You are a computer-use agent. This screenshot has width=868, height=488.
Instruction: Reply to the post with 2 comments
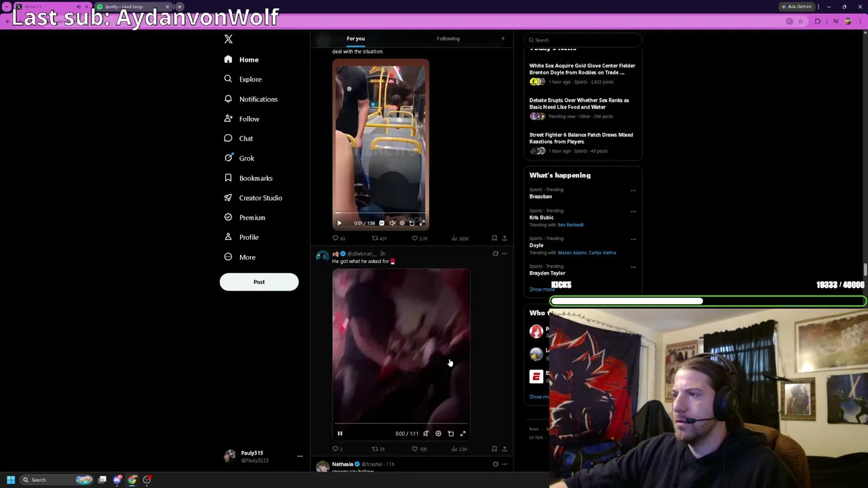[338, 449]
